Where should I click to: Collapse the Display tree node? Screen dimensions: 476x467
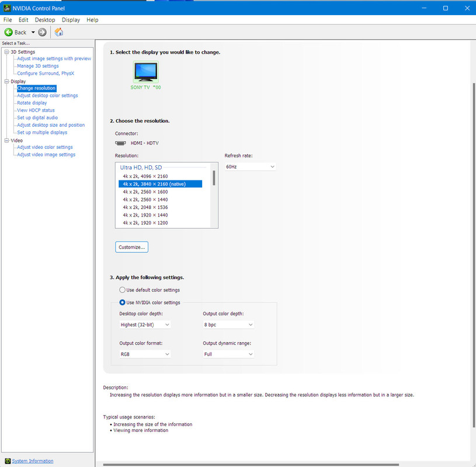coord(6,81)
